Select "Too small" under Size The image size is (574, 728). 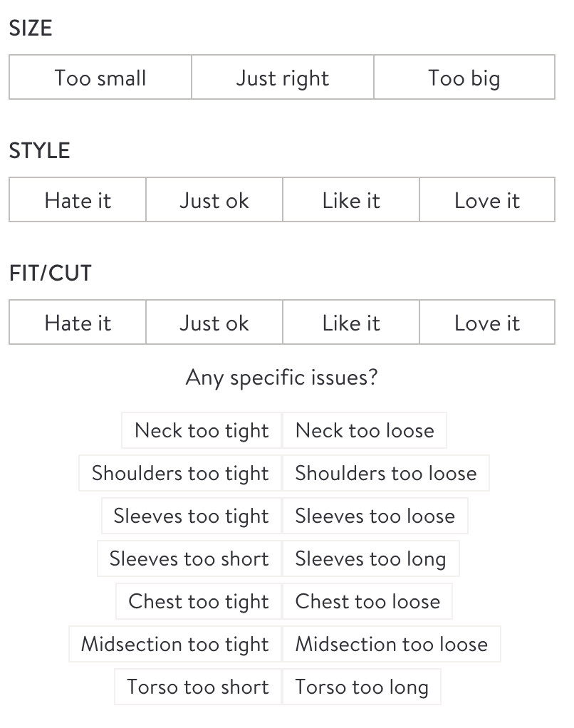click(x=100, y=77)
